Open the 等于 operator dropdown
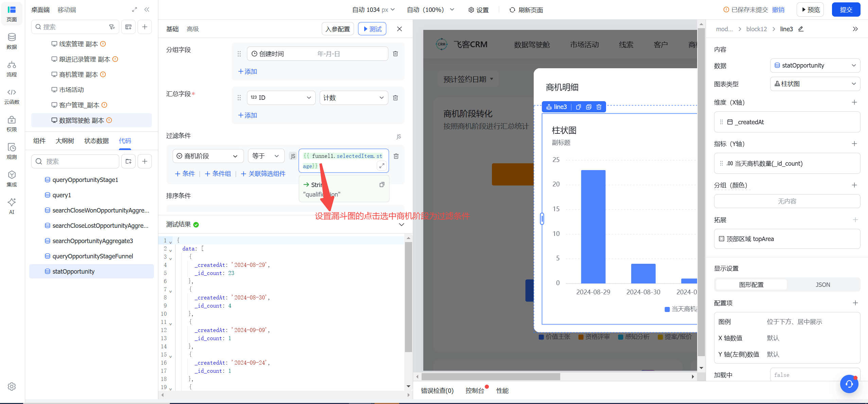The width and height of the screenshot is (868, 404). [266, 156]
